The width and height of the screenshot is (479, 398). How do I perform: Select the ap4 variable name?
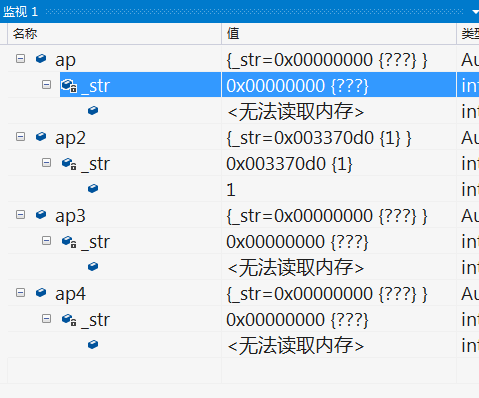tap(70, 294)
